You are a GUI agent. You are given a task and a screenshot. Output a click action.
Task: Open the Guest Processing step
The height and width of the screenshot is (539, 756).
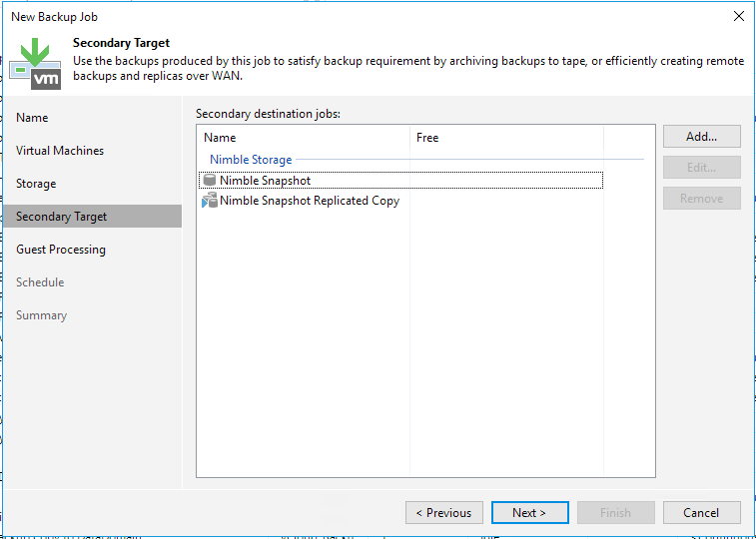coord(61,250)
